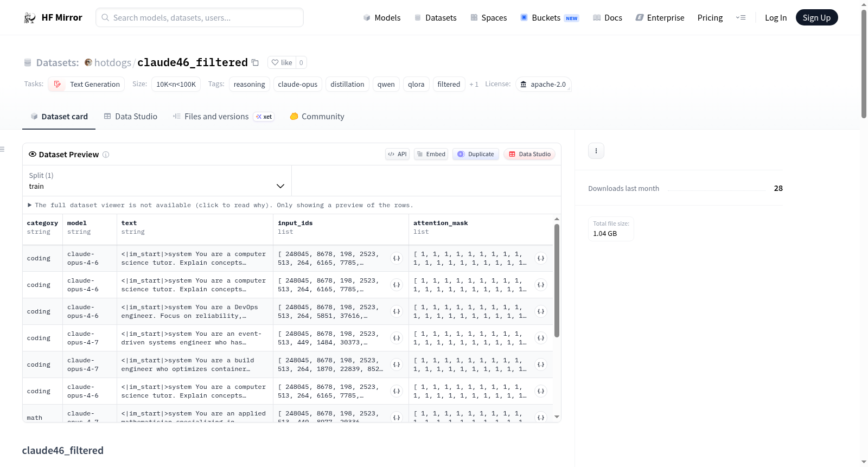868x467 pixels.
Task: Click the Sign Up button
Action: [816, 17]
